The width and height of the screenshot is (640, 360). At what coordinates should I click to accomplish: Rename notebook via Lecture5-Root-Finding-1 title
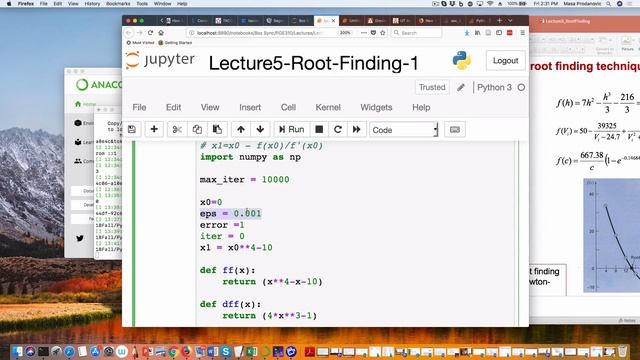(x=313, y=63)
